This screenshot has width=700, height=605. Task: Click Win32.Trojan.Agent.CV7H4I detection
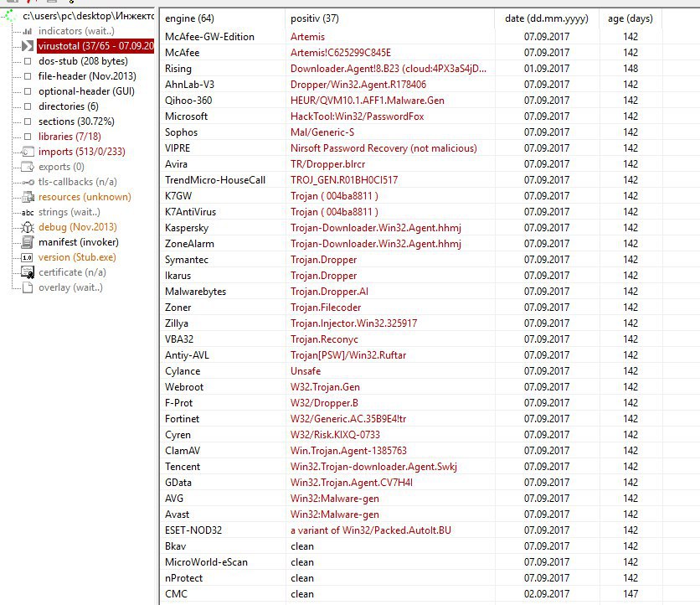[352, 483]
